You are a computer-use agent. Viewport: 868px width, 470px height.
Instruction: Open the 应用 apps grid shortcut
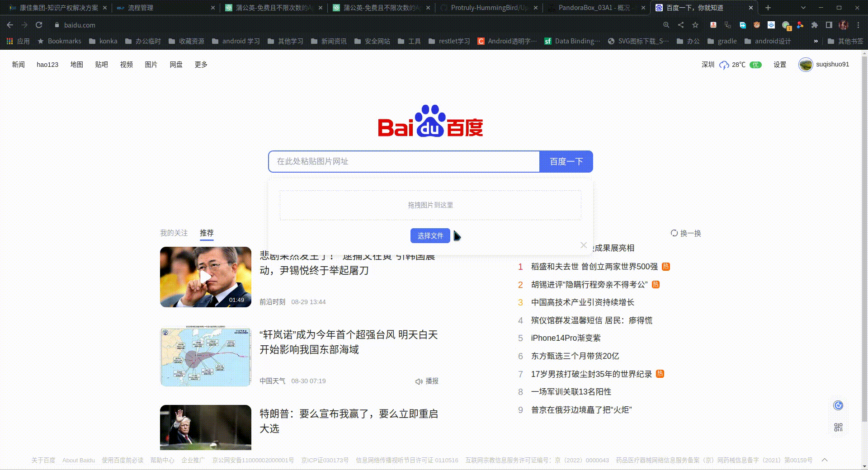[18, 41]
